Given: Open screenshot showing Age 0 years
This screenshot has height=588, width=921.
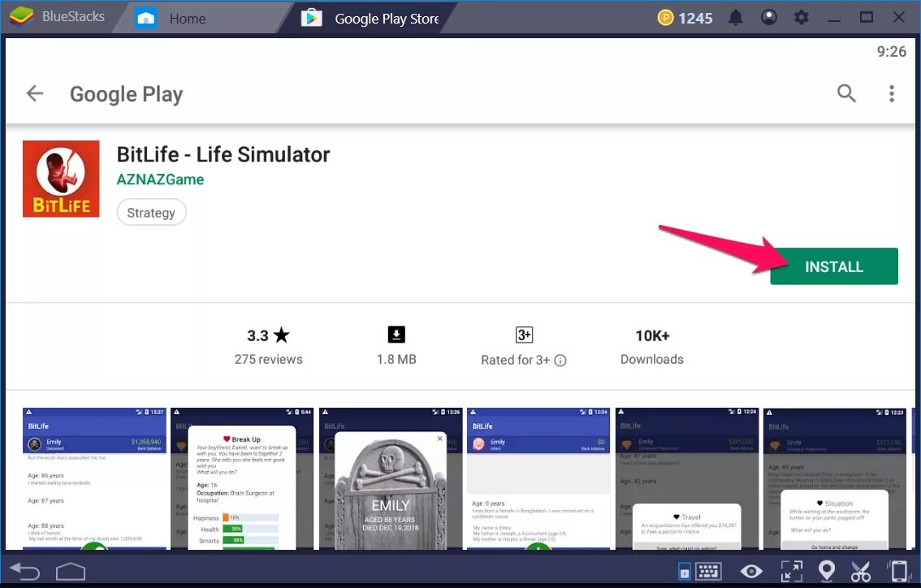Looking at the screenshot, I should coord(538,478).
